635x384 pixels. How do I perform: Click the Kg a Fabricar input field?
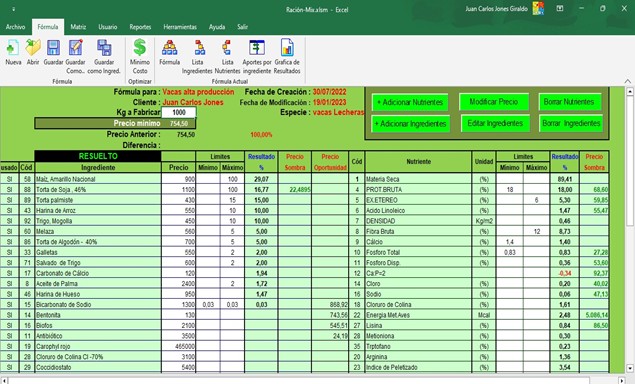click(x=179, y=113)
